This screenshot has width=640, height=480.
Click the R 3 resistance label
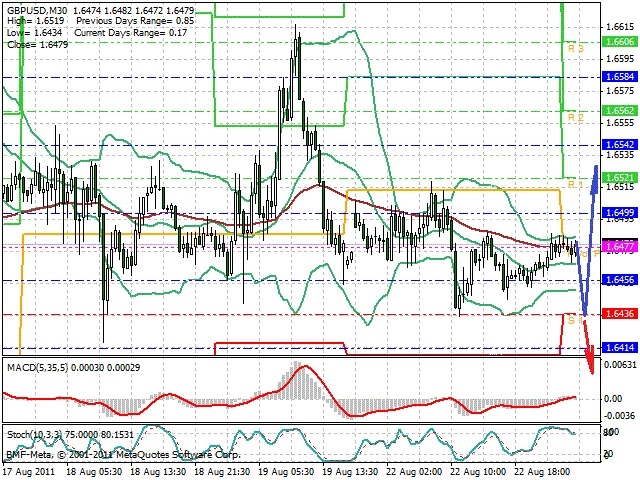click(x=576, y=49)
